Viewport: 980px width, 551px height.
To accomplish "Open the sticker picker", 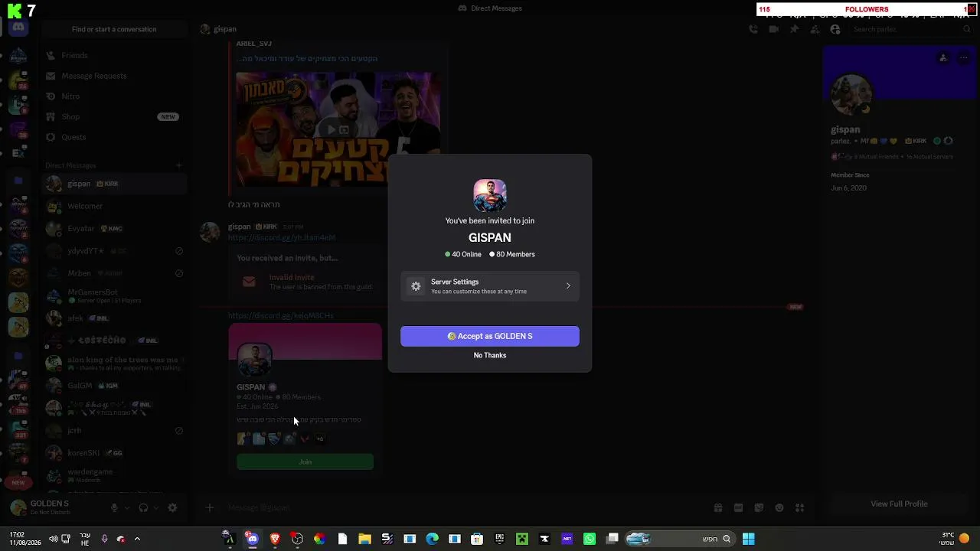I will click(x=759, y=507).
